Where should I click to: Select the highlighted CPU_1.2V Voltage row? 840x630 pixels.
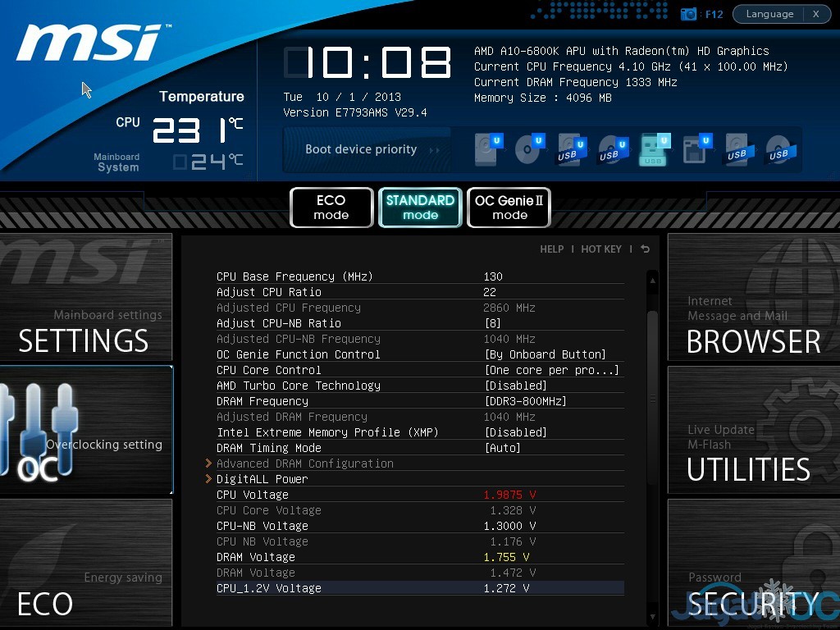[x=420, y=587]
